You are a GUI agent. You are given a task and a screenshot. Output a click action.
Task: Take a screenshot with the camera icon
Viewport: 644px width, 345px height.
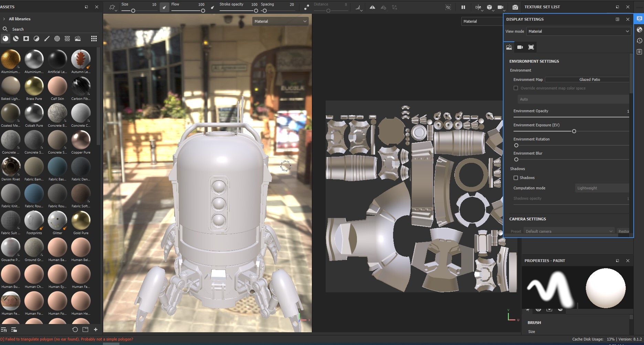pos(515,7)
